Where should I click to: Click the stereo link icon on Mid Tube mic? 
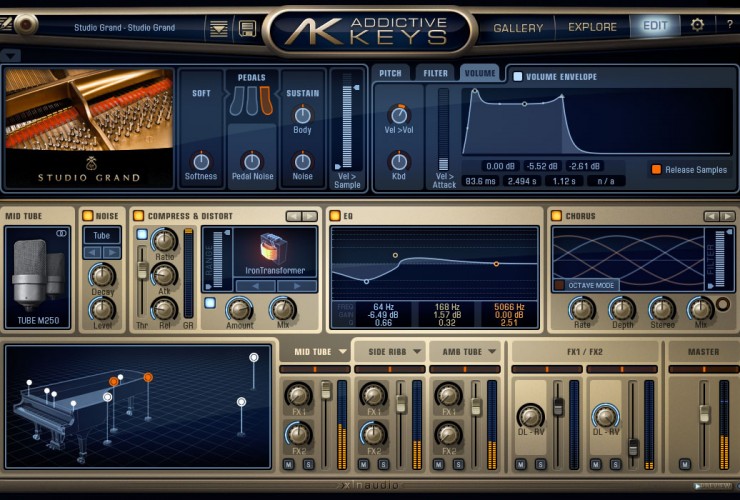point(61,233)
